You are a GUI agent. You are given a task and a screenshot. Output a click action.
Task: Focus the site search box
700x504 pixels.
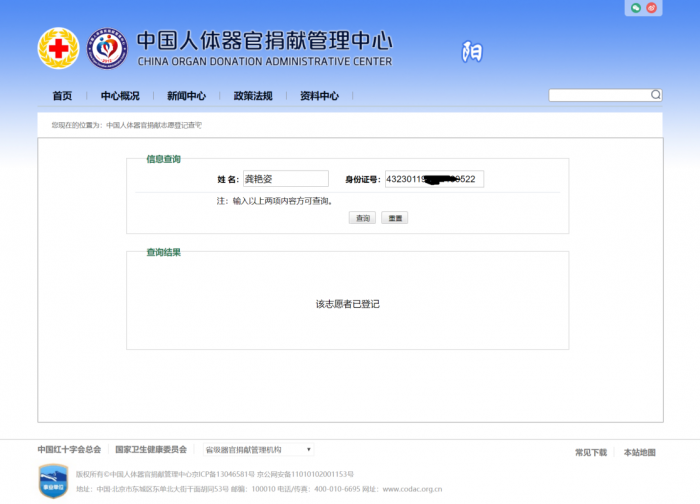605,95
